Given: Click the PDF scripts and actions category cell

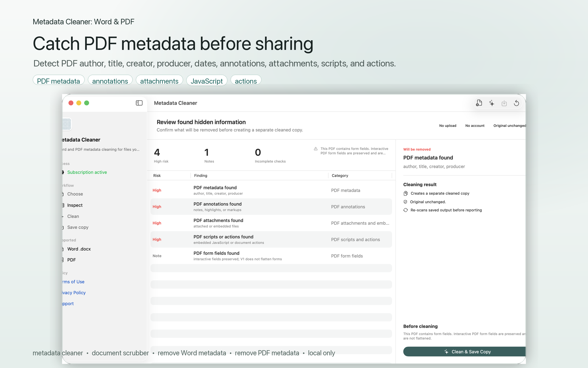Looking at the screenshot, I should tap(356, 239).
